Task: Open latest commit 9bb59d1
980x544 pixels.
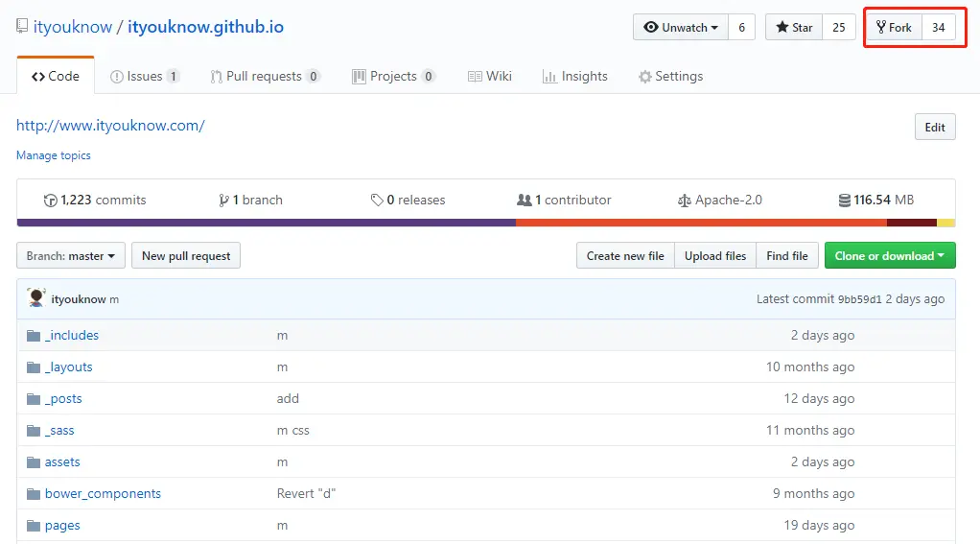Action: tap(859, 299)
